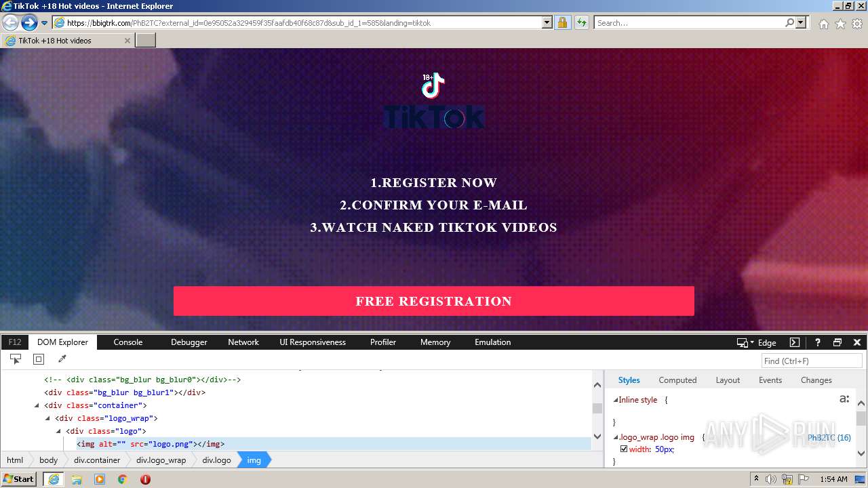Close the TikTok +18 Hot videos tab
The image size is (868, 488).
click(x=127, y=41)
